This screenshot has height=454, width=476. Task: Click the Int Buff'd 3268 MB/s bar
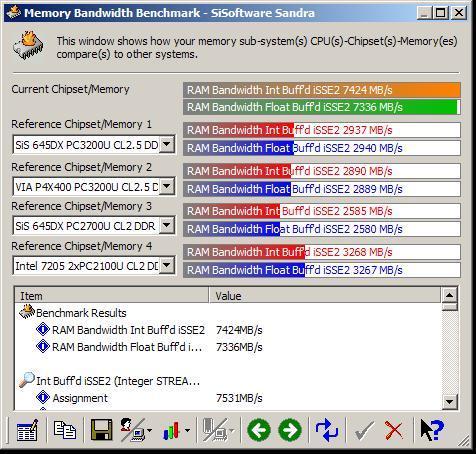322,252
